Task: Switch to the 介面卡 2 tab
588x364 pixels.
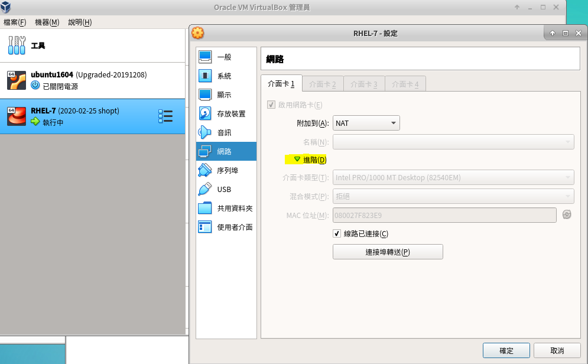Action: pyautogui.click(x=323, y=84)
